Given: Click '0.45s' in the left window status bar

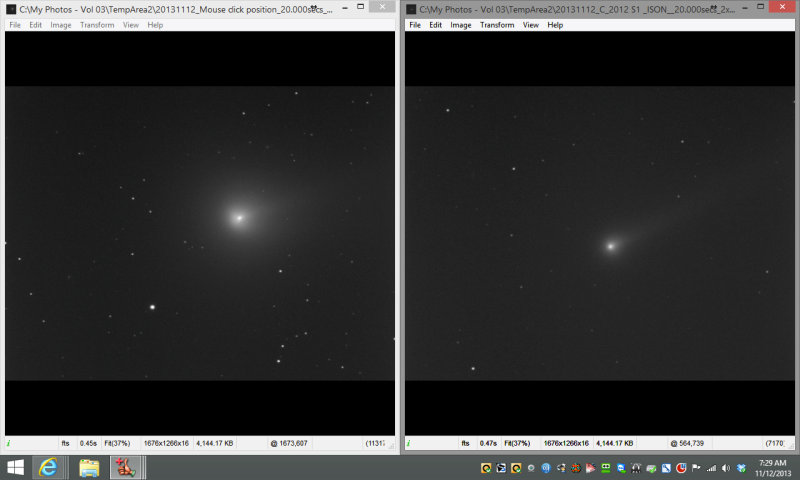Looking at the screenshot, I should coord(88,443).
